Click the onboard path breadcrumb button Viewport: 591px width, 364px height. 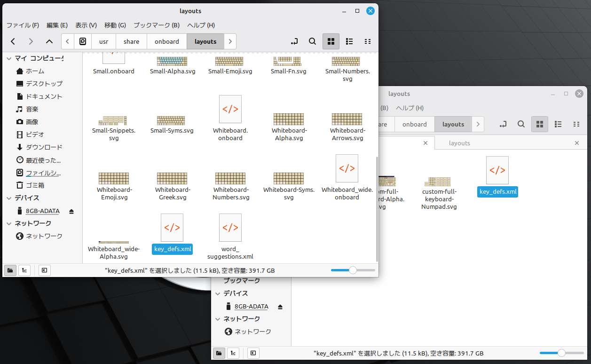(167, 41)
